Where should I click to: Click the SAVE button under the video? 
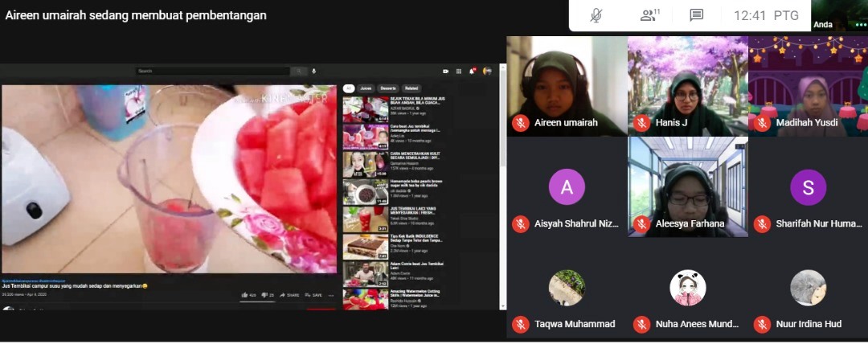pyautogui.click(x=313, y=295)
